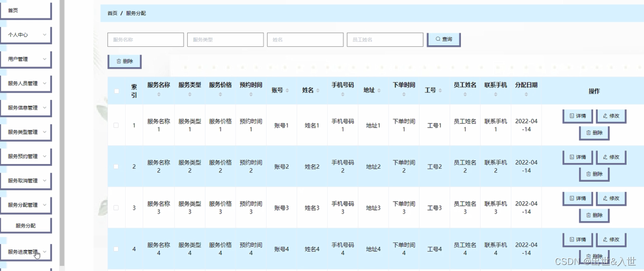Image resolution: width=644 pixels, height=271 pixels.
Task: Click the cell 账号3
Action: coord(281,208)
